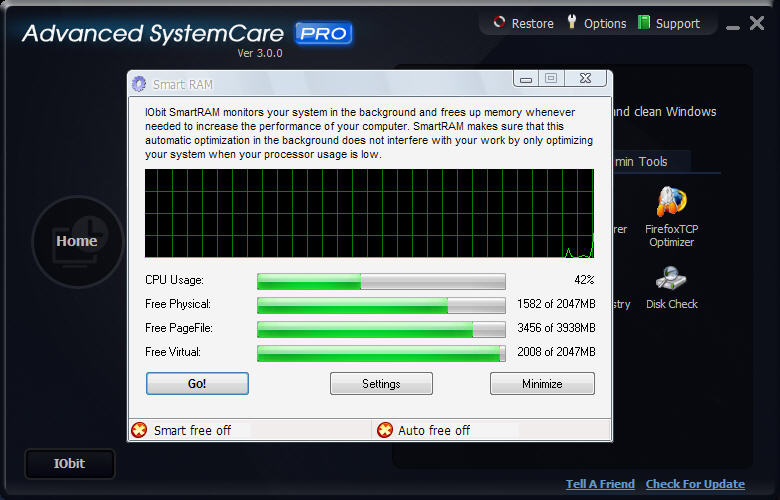Click the Ver 3.0.0 version text
The height and width of the screenshot is (500, 780).
click(260, 53)
